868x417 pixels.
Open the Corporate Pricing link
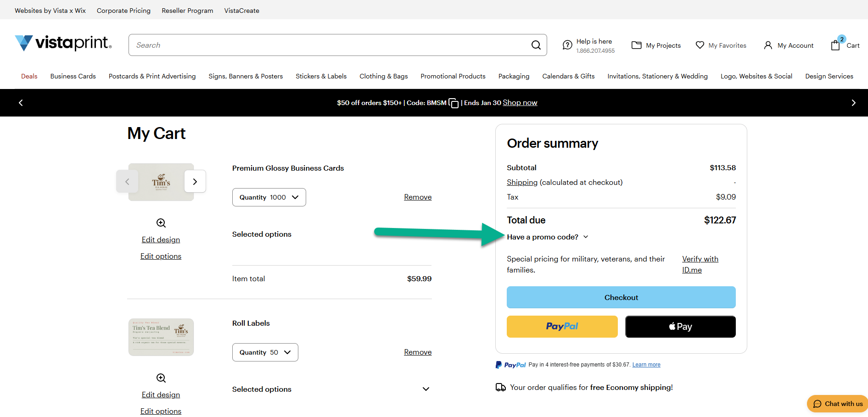123,11
